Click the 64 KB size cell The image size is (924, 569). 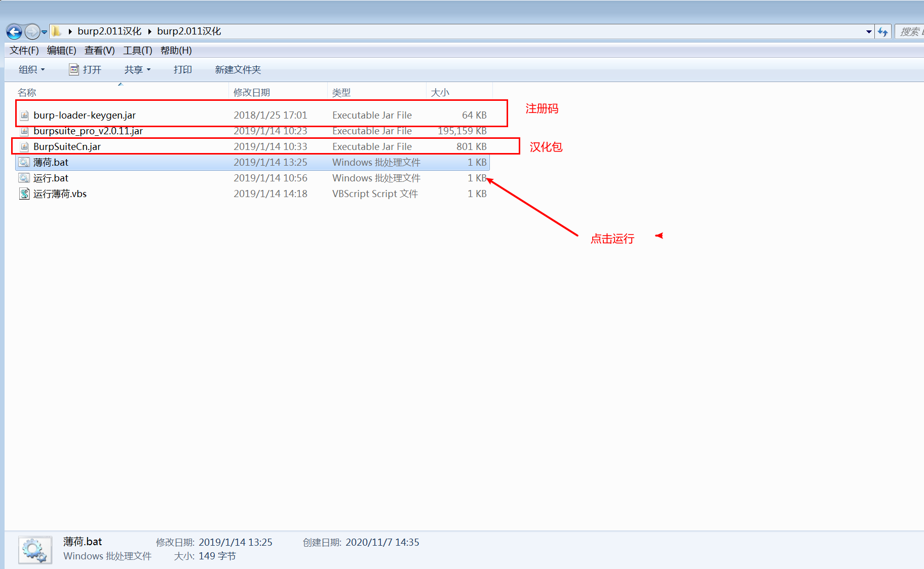point(474,115)
